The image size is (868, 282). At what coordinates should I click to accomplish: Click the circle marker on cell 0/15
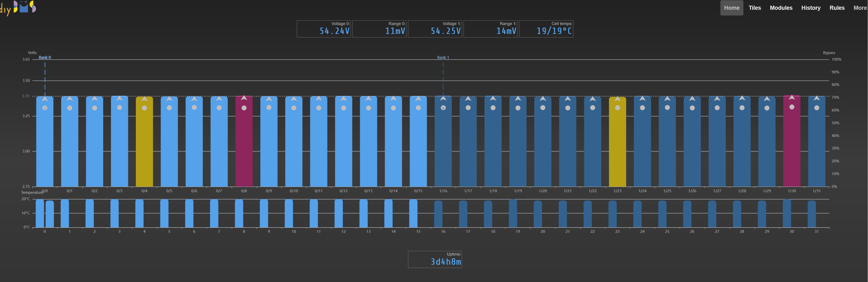(418, 108)
